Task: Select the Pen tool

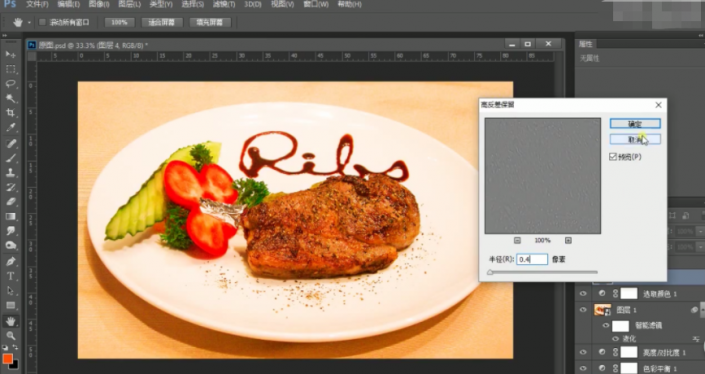Action: pos(10,261)
